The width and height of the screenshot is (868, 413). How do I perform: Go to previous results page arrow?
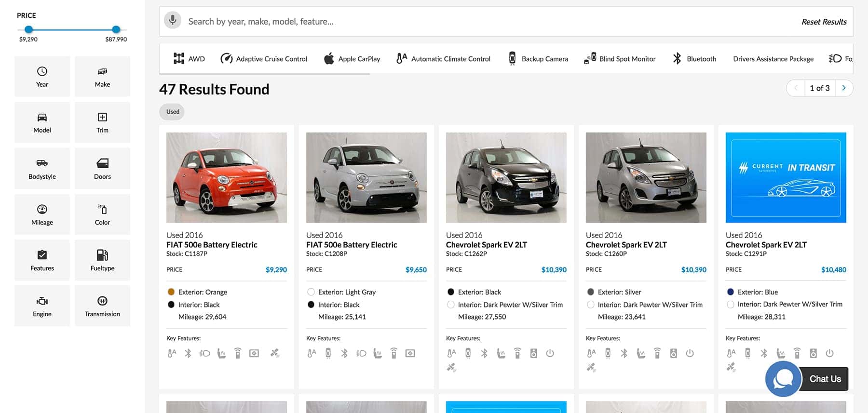pos(796,88)
